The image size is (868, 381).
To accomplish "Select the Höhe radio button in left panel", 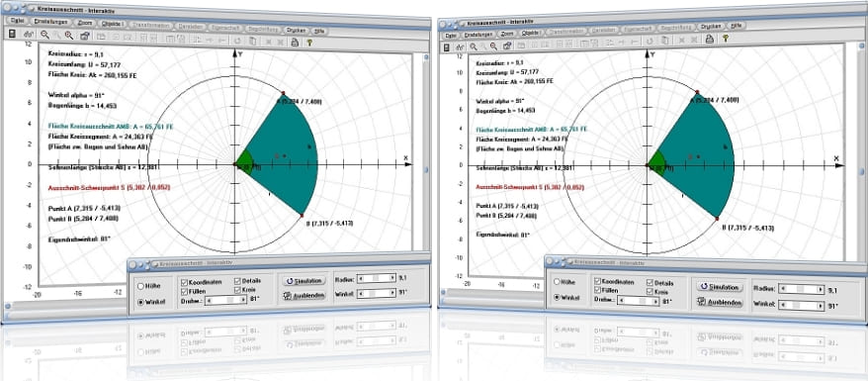I will (140, 286).
